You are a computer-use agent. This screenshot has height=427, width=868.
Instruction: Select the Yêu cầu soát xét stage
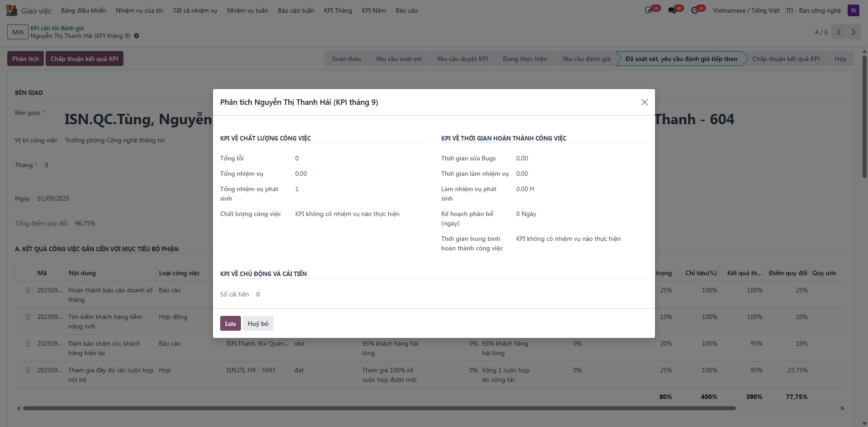(399, 59)
